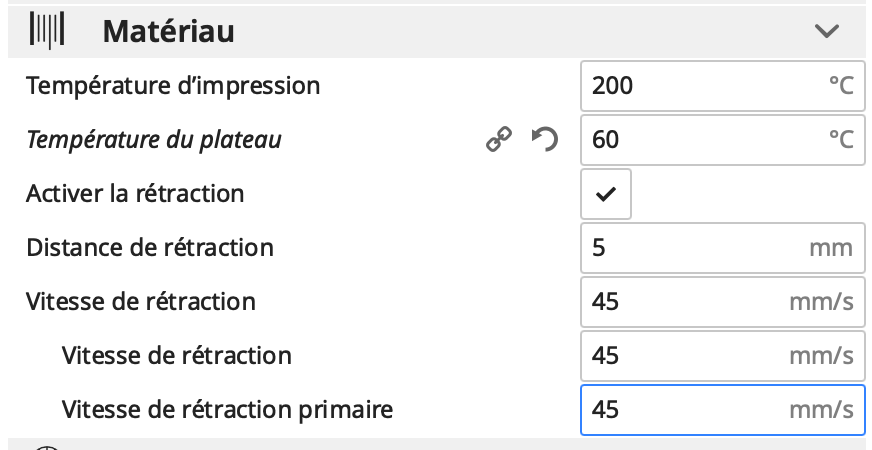Click the Matériau section header title
Screen dimensions: 872x450
(168, 31)
